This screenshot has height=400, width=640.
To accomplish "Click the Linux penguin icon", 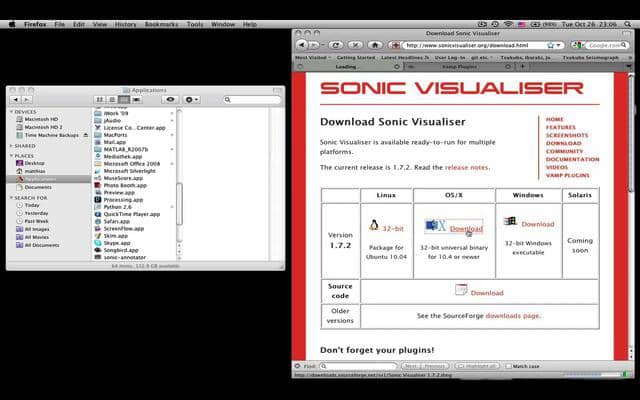I will click(373, 225).
